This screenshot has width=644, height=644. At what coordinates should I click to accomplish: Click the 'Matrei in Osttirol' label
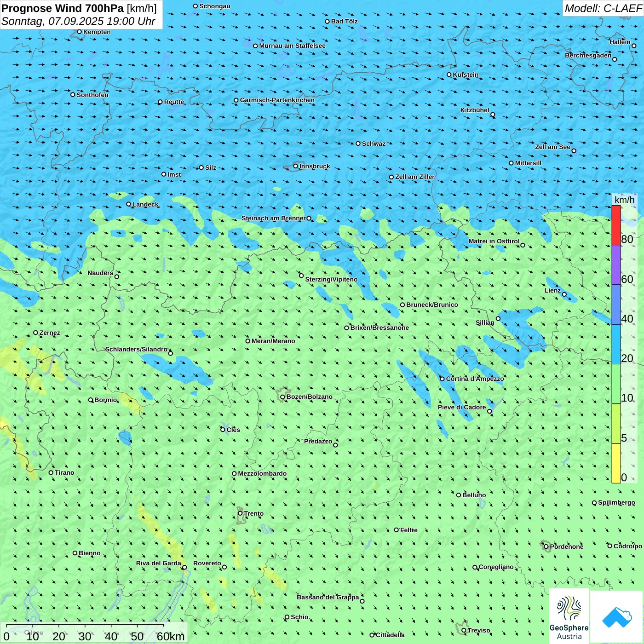coord(494,241)
